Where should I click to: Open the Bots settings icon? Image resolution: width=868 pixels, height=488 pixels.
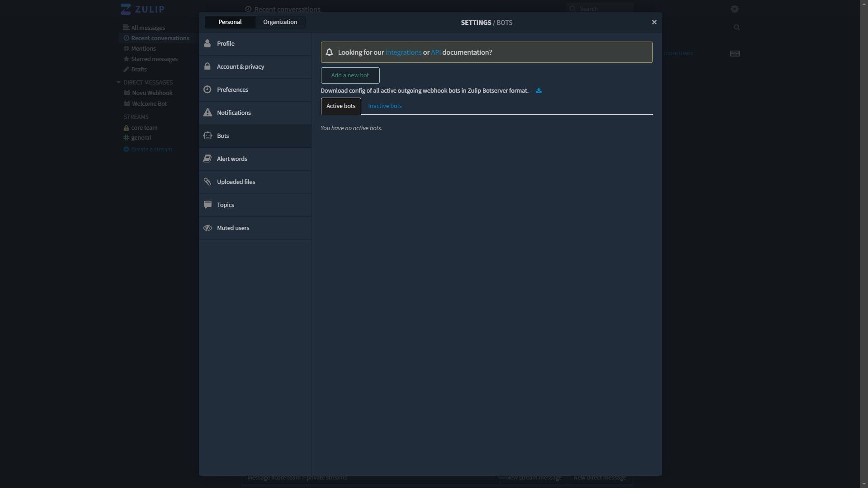208,136
